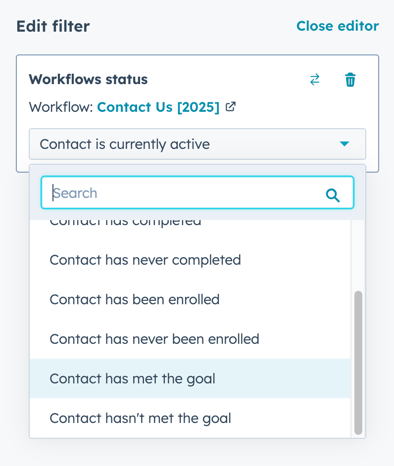Open the Contact Us [2025] workflow link
This screenshot has height=466, width=394.
tap(158, 107)
